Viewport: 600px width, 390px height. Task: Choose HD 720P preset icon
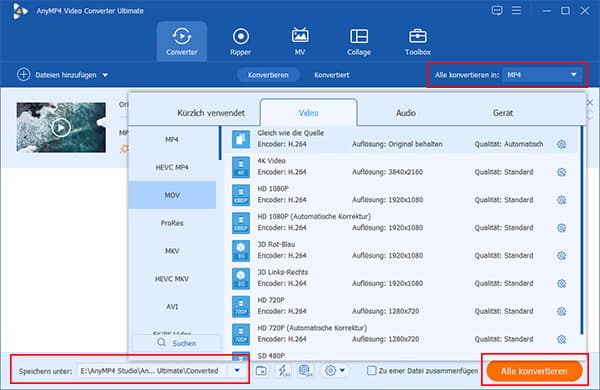(x=241, y=306)
